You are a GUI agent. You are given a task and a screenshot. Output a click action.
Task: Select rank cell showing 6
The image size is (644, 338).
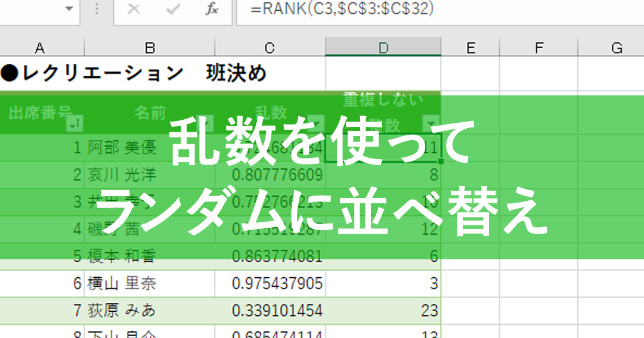click(383, 256)
